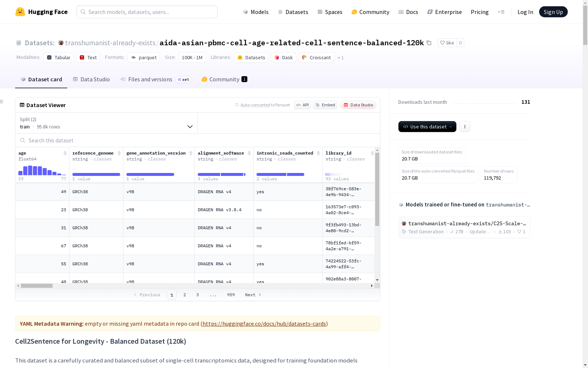The image size is (588, 368).
Task: Open the transhumanist-already-exists author link
Action: 110,43
